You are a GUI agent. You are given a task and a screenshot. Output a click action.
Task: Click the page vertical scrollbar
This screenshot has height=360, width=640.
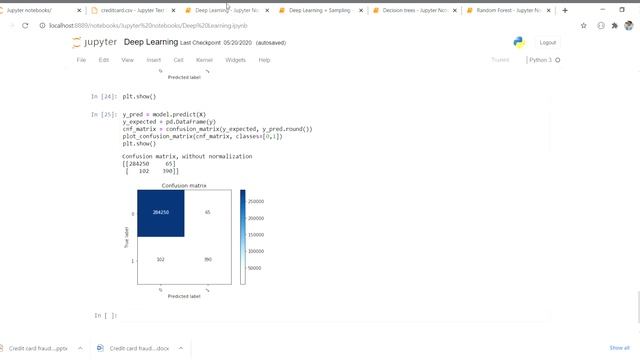[x=638, y=306]
